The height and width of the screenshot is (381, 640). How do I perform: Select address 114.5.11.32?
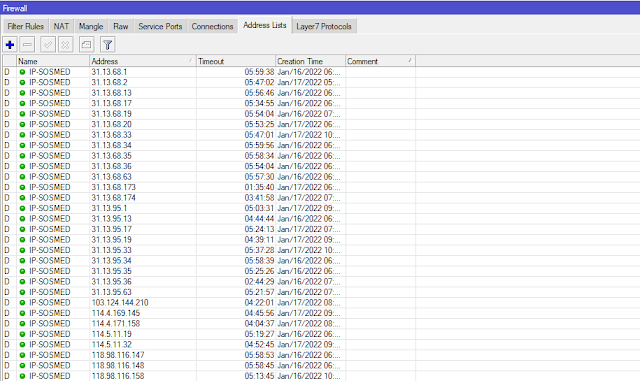pyautogui.click(x=111, y=344)
